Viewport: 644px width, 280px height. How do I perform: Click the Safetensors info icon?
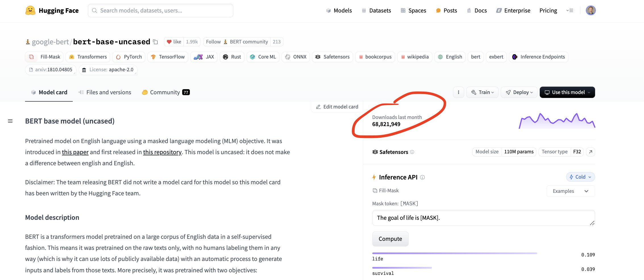pos(412,152)
